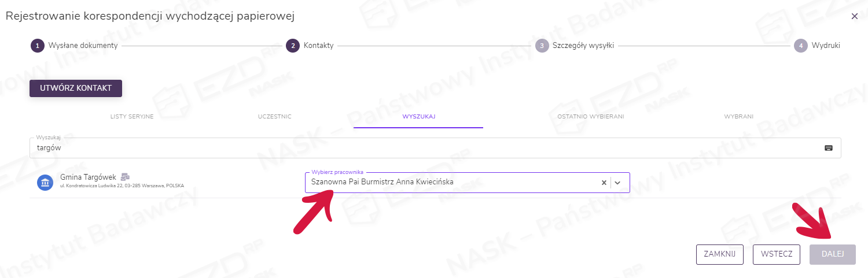Go back with the Wstecz button
Screen dimensions: 868x278
pyautogui.click(x=776, y=254)
